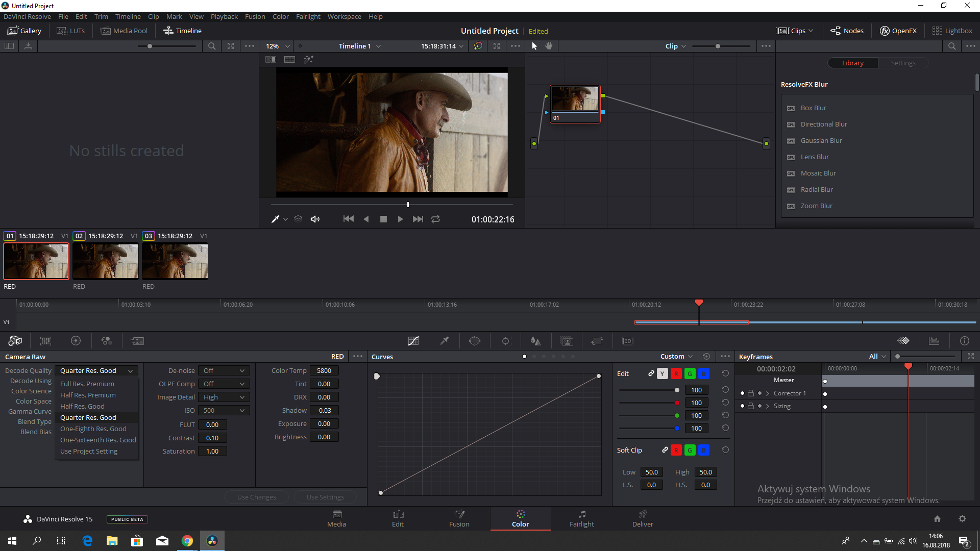Open the Information palette icon

[965, 341]
